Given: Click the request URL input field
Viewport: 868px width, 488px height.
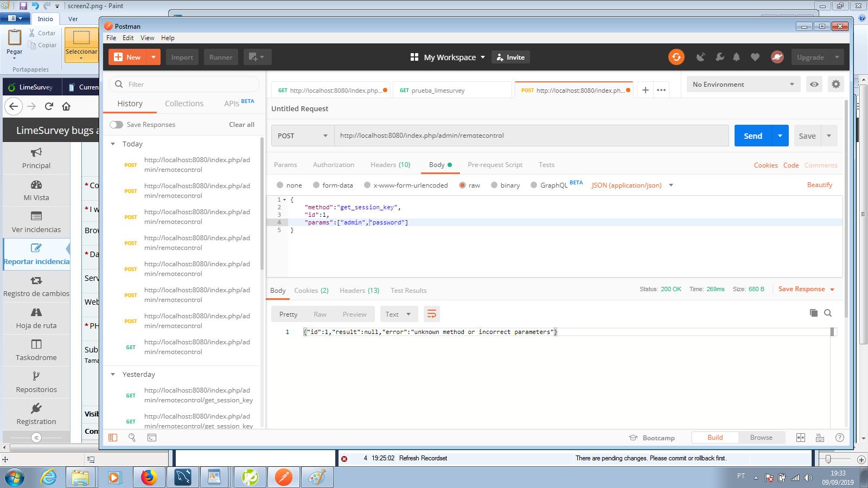Looking at the screenshot, I should tap(531, 136).
